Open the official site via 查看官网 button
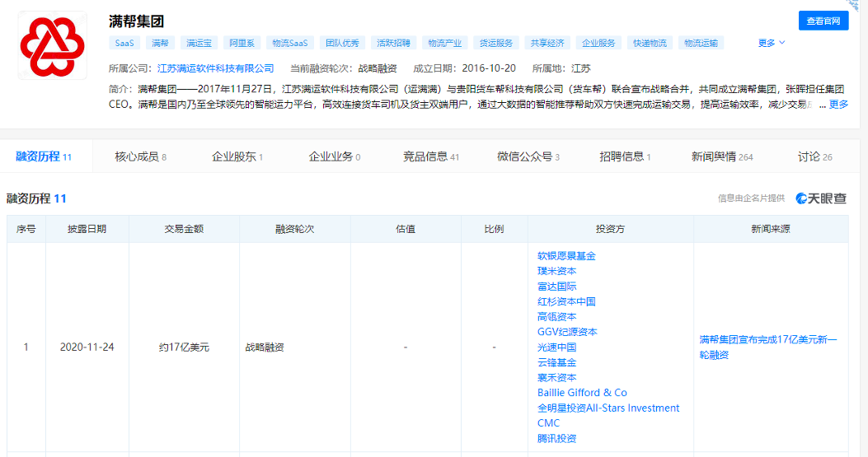The image size is (868, 457). click(x=823, y=21)
